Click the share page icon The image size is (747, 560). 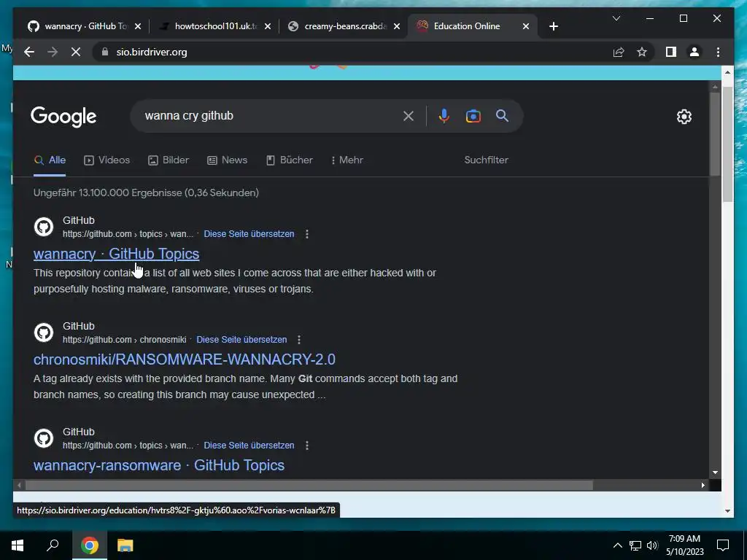pos(619,52)
